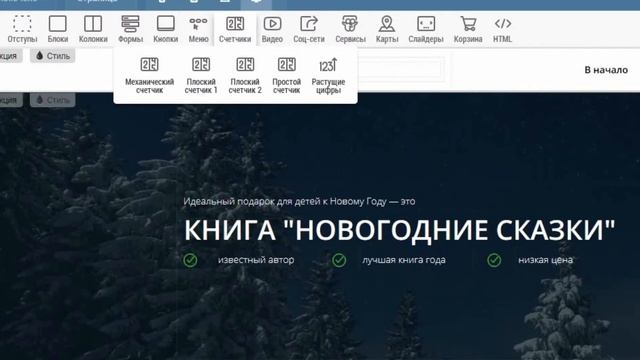Click the upper Стиль button

point(53,56)
